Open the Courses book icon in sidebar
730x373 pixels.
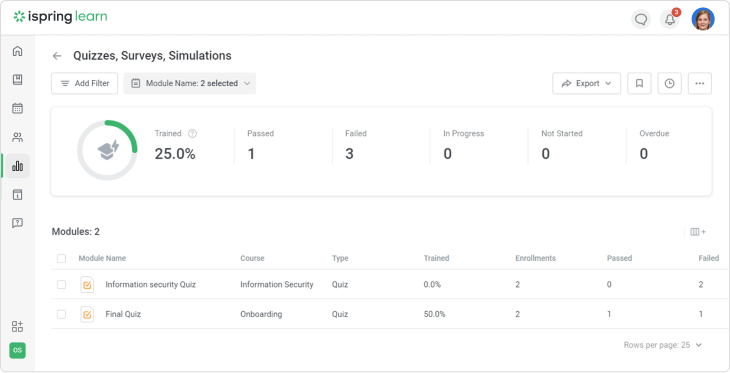(x=17, y=80)
